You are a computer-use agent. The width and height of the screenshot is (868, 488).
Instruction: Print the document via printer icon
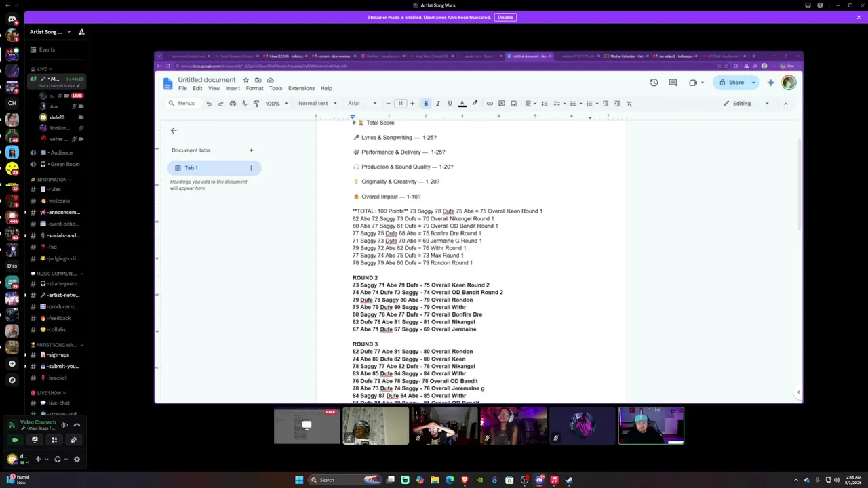[x=233, y=104]
